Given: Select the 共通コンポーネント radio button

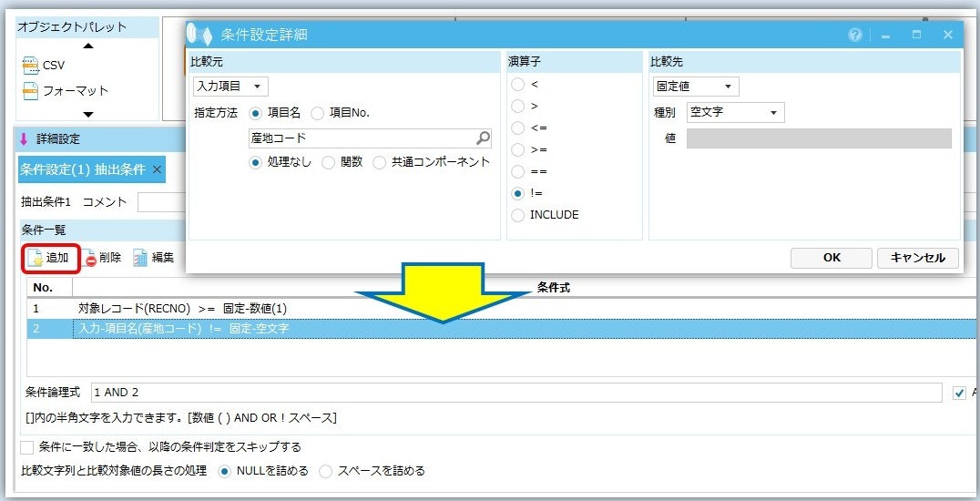Looking at the screenshot, I should coord(380,163).
